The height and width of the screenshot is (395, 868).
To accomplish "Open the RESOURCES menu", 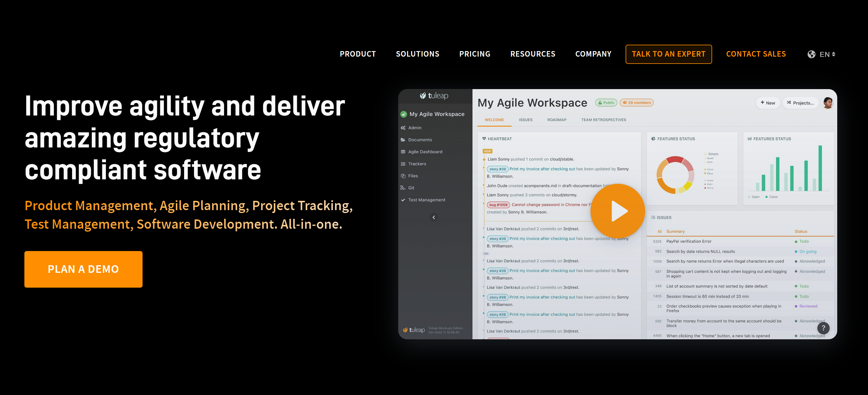I will tap(533, 54).
